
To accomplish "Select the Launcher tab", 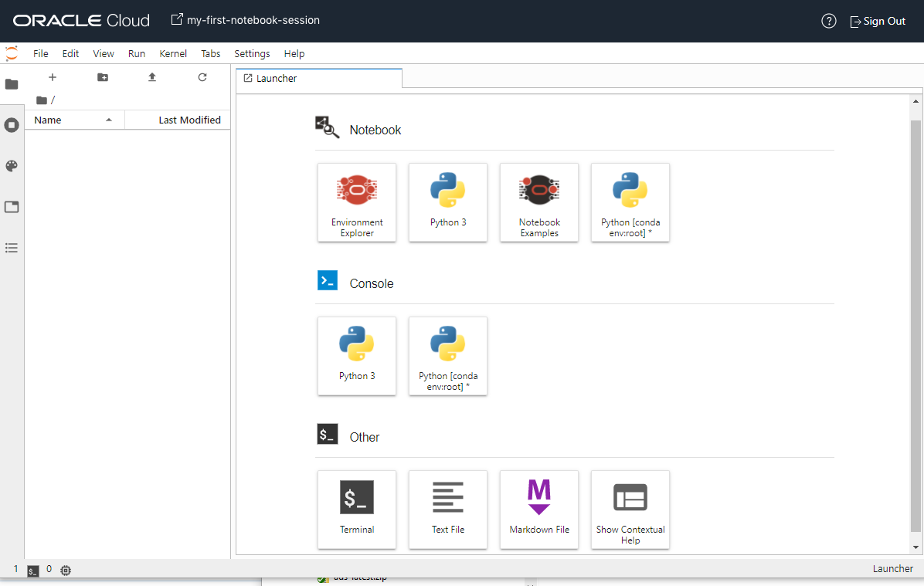I will (319, 78).
